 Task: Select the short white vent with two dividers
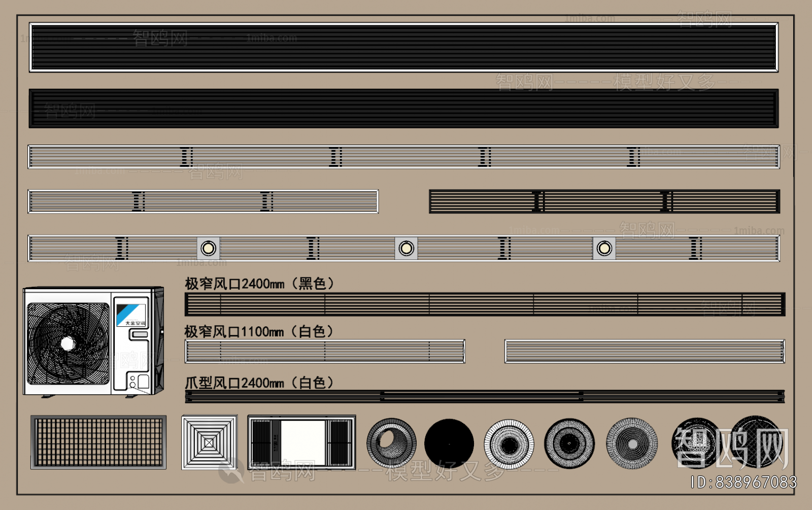tap(203, 201)
